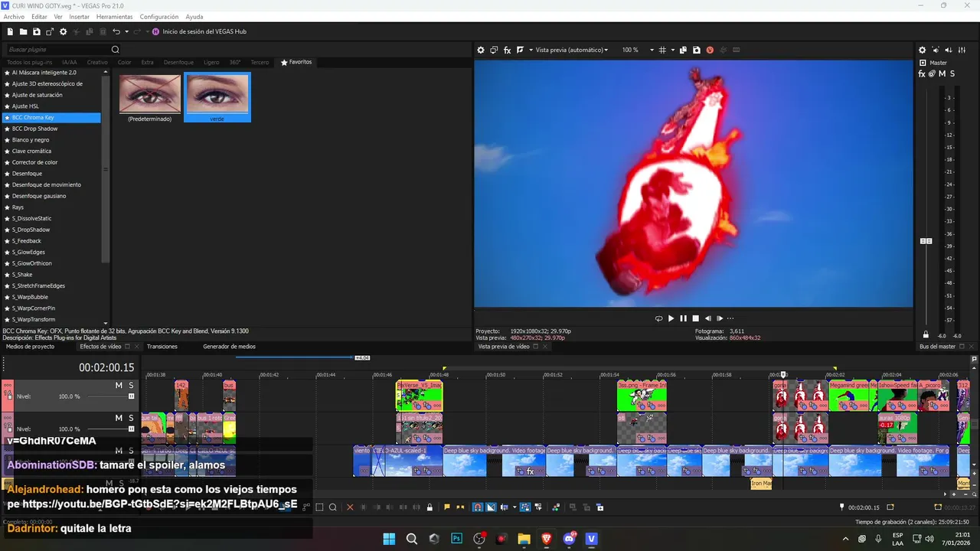The width and height of the screenshot is (980, 551).
Task: Mute the second video track
Action: (119, 418)
